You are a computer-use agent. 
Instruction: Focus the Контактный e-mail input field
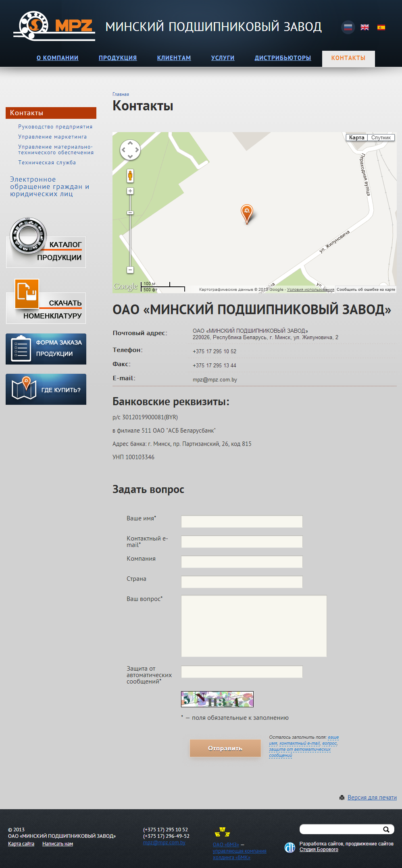(x=242, y=542)
